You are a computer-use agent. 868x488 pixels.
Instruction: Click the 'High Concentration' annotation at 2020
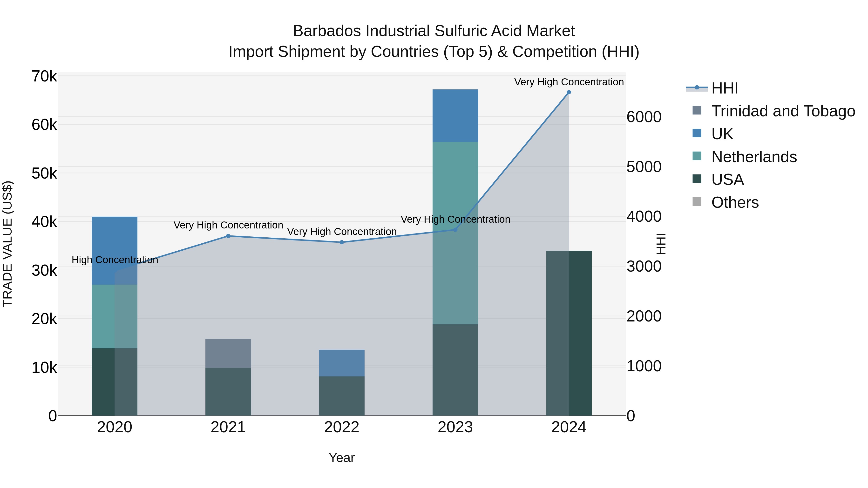(x=115, y=260)
